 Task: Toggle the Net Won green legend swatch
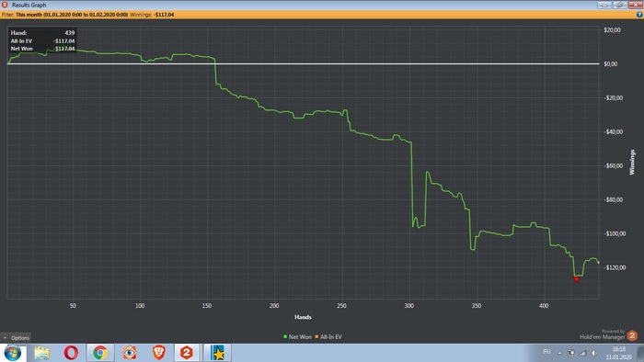click(x=285, y=336)
